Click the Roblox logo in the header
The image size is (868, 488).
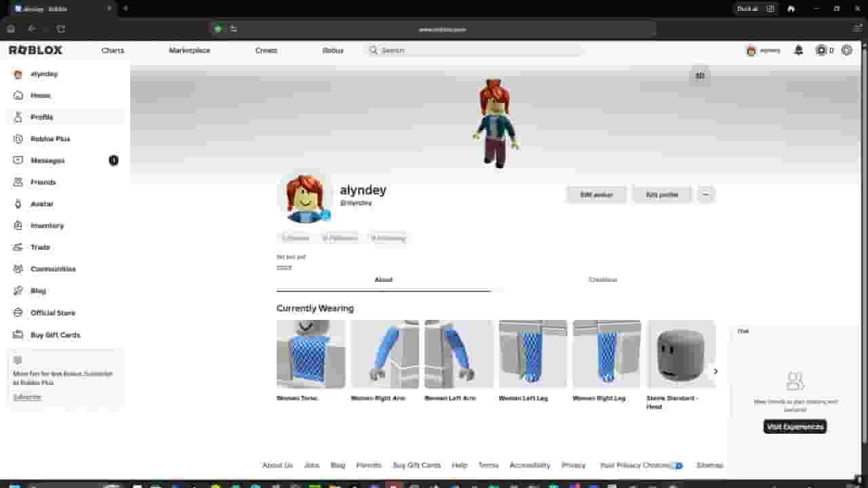point(35,50)
